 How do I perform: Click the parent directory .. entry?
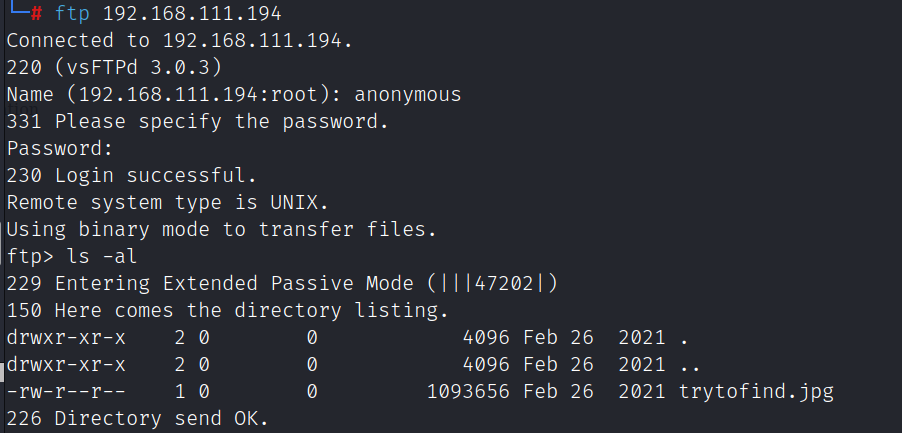coord(690,364)
